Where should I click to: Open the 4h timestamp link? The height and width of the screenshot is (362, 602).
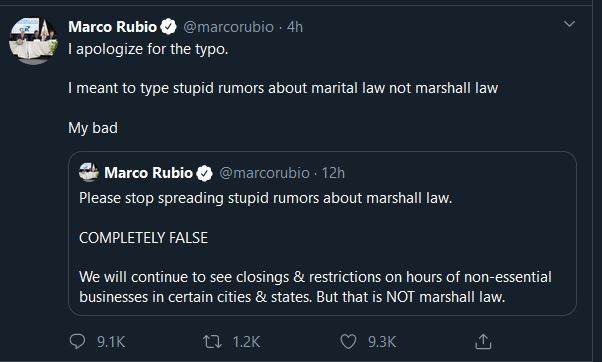[x=295, y=27]
